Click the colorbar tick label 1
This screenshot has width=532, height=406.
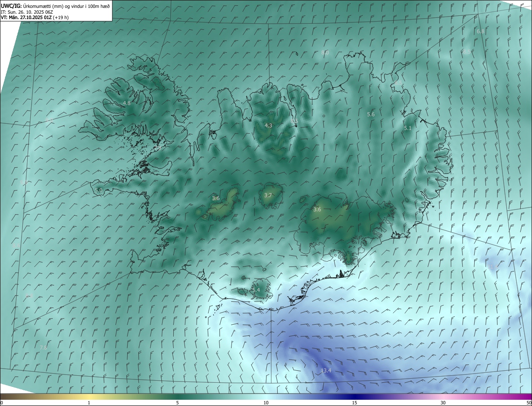click(89, 403)
